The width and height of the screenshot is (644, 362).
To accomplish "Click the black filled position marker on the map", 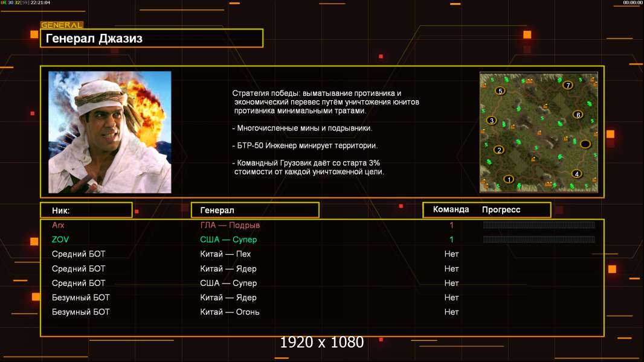I will coord(585,144).
